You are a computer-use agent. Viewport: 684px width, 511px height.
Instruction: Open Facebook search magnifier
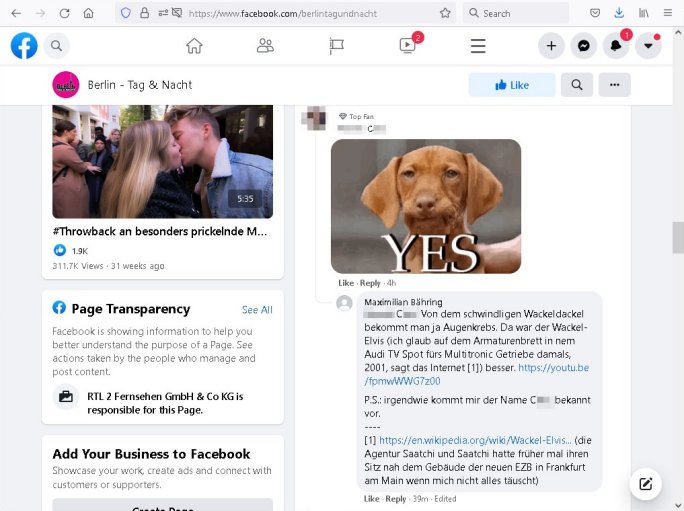point(56,45)
